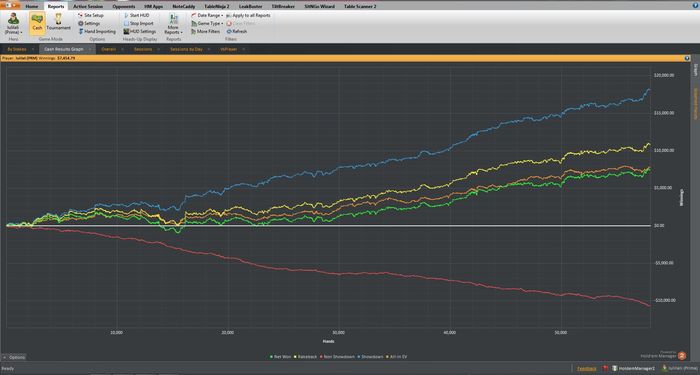Open HUD Settings
This screenshot has height=375, width=700.
(140, 32)
